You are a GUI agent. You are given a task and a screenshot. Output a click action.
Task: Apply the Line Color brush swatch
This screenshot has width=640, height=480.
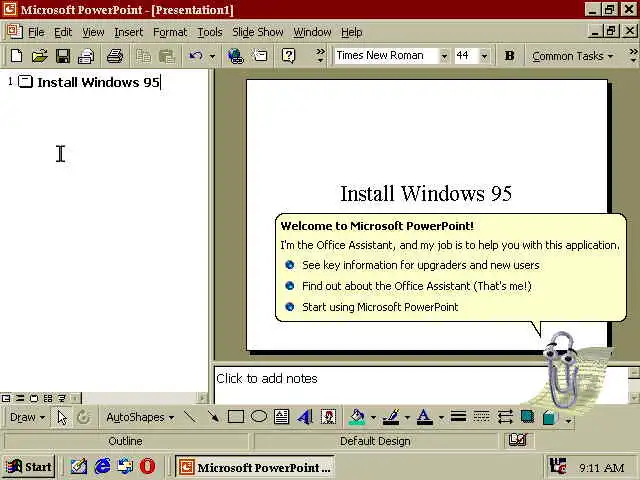[391, 417]
